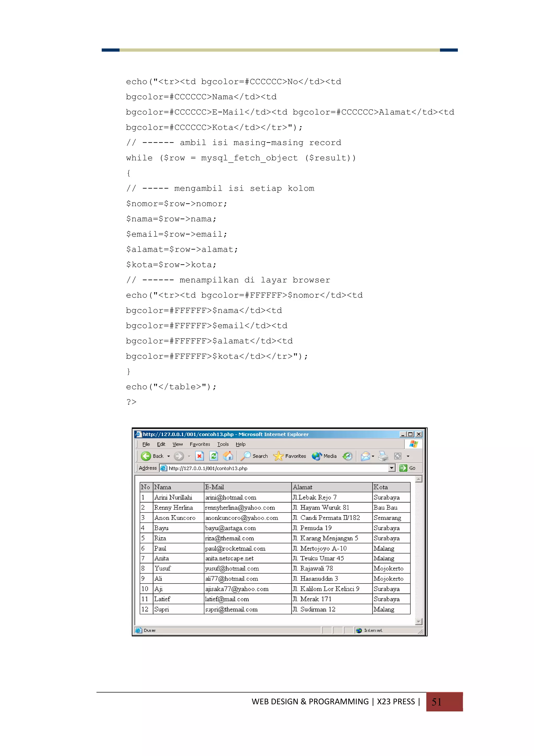The width and height of the screenshot is (534, 756).
Task: Open the Favorites menu
Action: tap(200, 444)
